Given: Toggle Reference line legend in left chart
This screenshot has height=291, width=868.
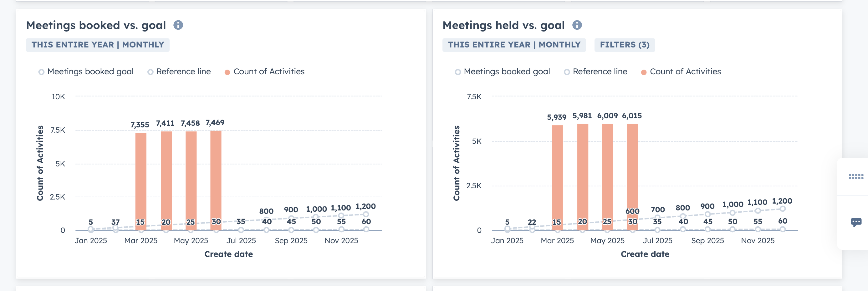Looking at the screenshot, I should [179, 72].
